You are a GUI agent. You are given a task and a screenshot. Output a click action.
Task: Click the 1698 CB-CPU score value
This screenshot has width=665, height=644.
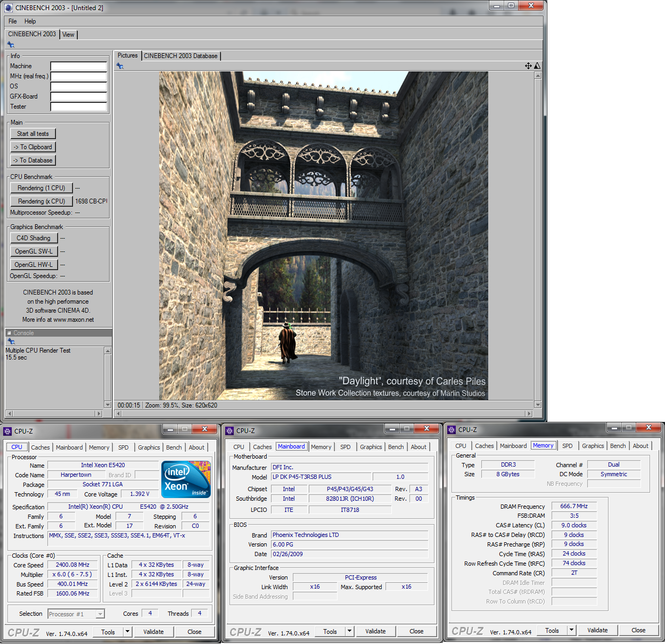pos(91,201)
